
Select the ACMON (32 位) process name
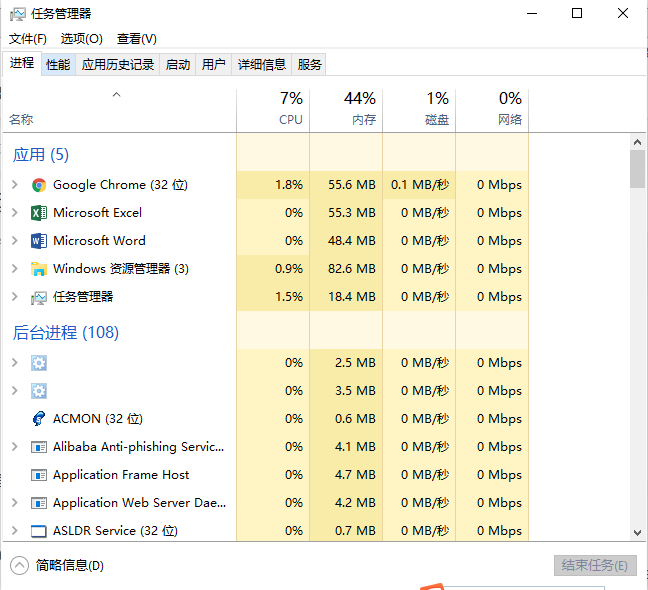click(x=98, y=419)
